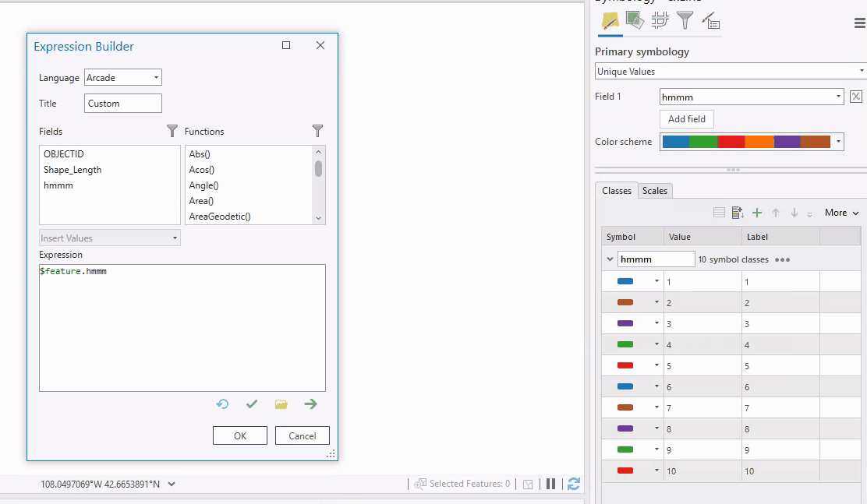Open the Vary symbology by attribute icon
867x504 pixels.
pos(635,20)
